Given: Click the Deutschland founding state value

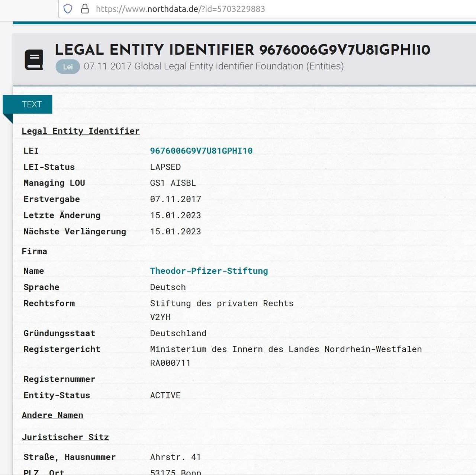Looking at the screenshot, I should coord(178,333).
